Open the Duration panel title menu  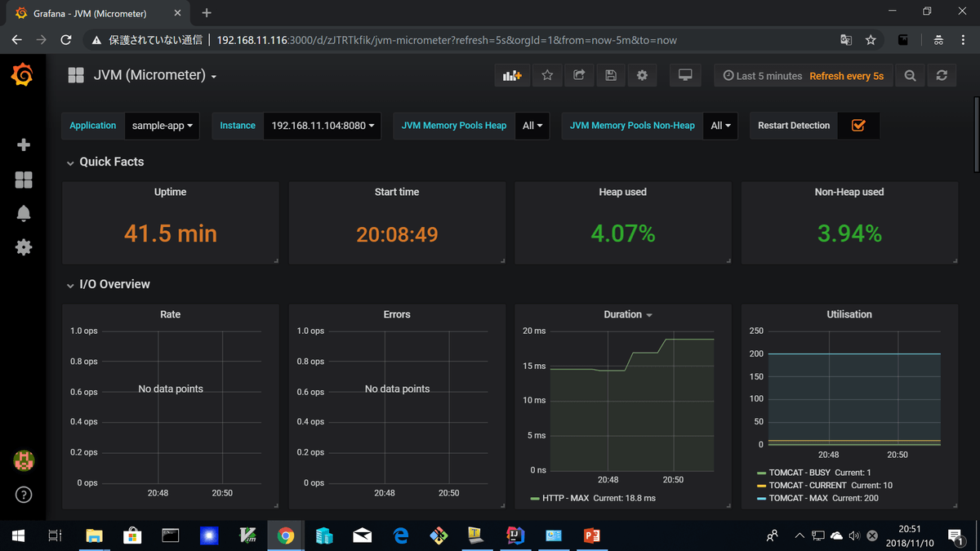tap(628, 314)
